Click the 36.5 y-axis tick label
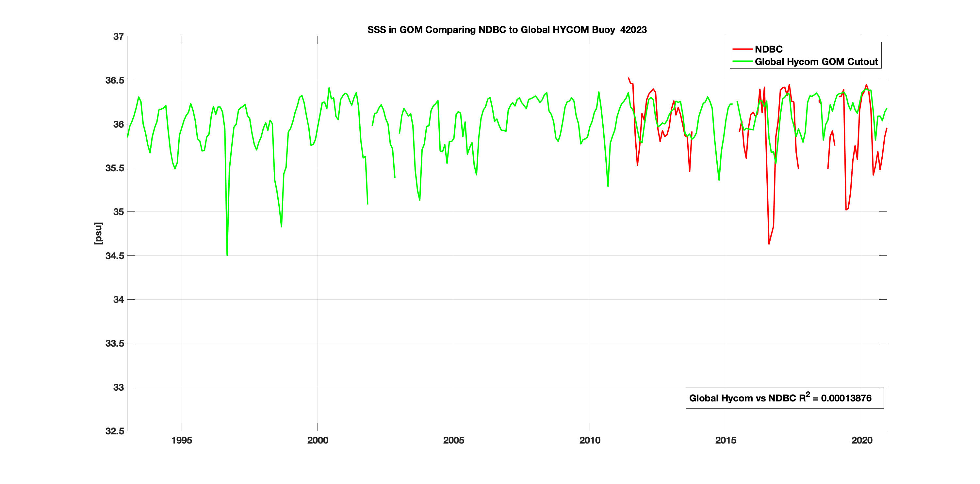Image resolution: width=980 pixels, height=484 pixels. pyautogui.click(x=115, y=80)
